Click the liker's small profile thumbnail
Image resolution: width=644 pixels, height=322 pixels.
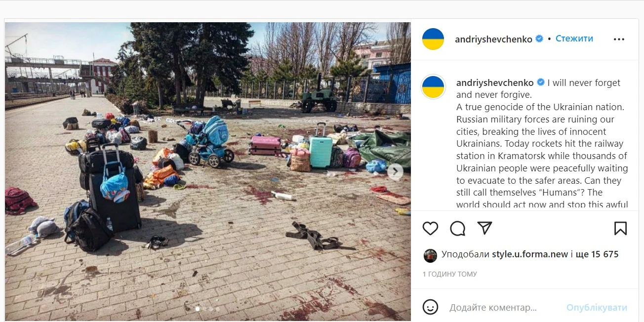coord(430,255)
